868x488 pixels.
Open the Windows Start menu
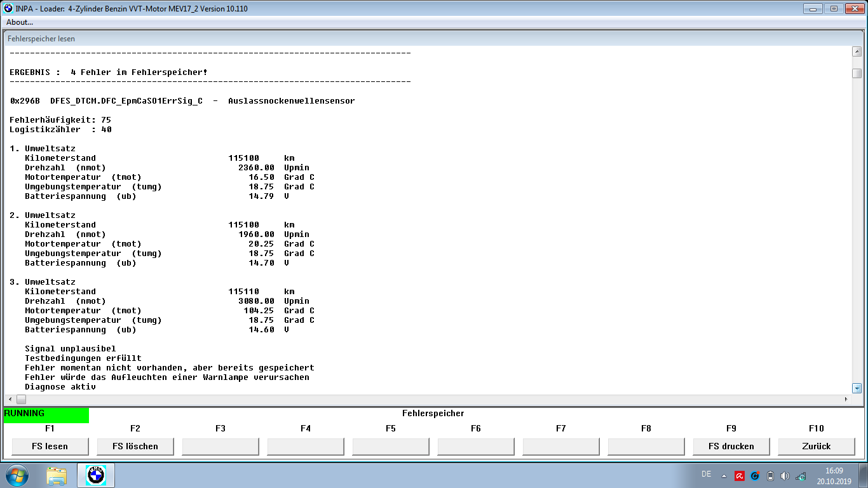(x=17, y=475)
